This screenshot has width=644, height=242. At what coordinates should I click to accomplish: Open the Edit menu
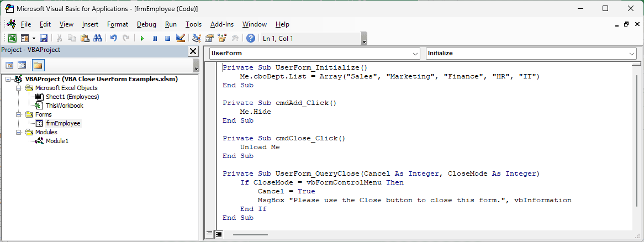(45, 24)
